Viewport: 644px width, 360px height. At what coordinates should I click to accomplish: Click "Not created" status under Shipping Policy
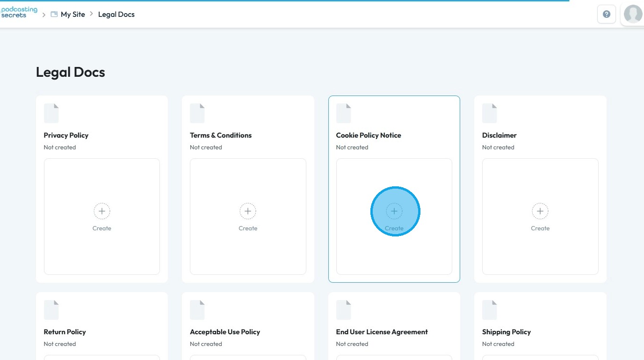click(498, 344)
